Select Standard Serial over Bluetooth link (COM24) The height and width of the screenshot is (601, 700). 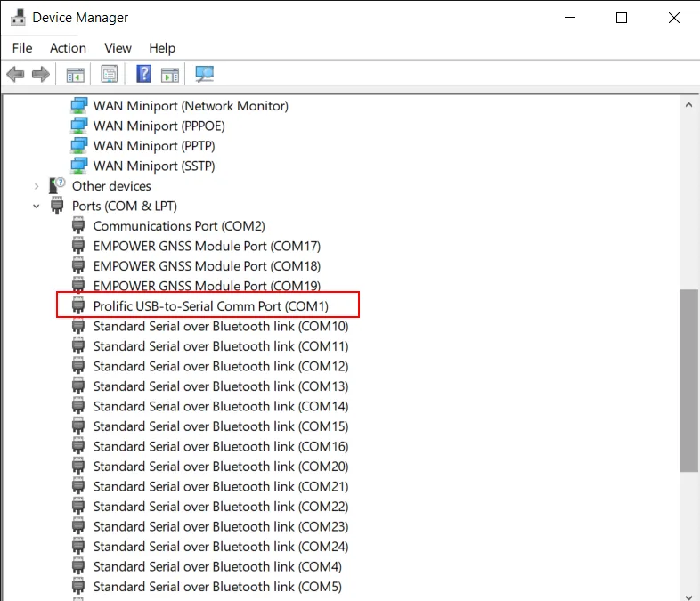(x=221, y=547)
